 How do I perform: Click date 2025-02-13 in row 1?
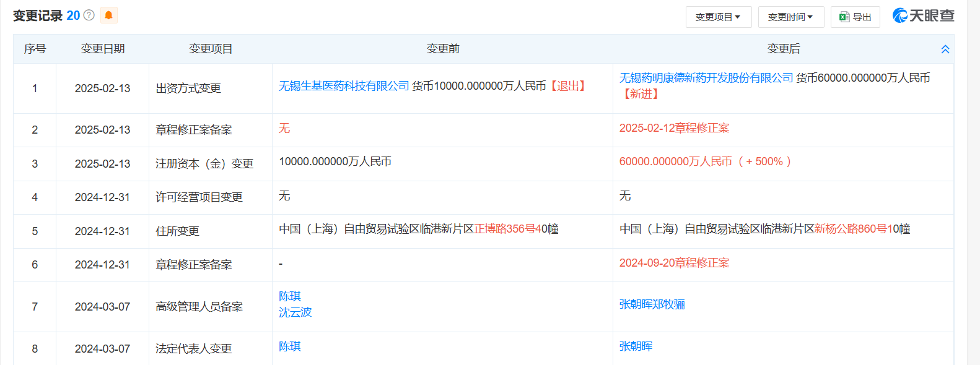103,88
